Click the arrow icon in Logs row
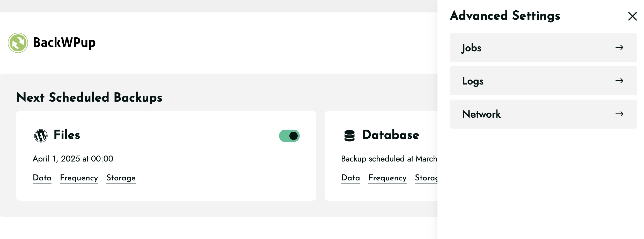Image resolution: width=644 pixels, height=239 pixels. point(619,81)
